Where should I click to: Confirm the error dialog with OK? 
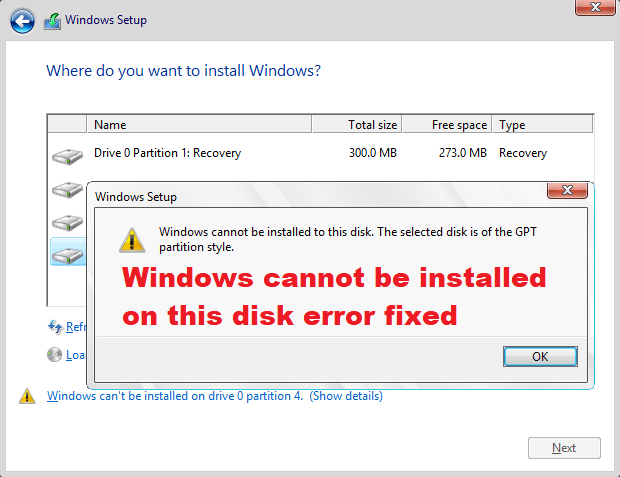coord(540,356)
